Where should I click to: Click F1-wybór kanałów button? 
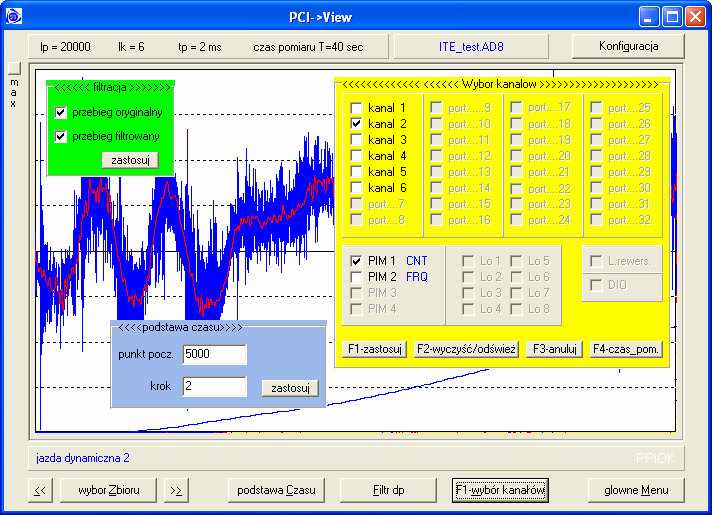[500, 490]
